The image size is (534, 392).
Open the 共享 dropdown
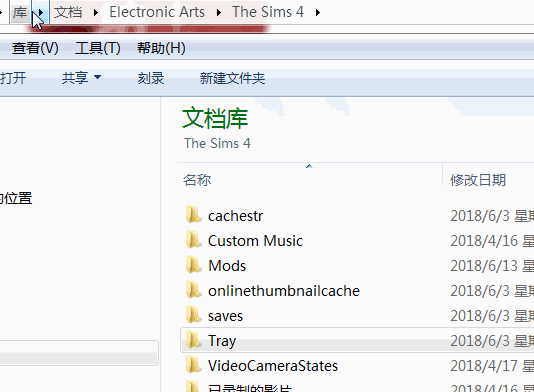click(x=81, y=78)
